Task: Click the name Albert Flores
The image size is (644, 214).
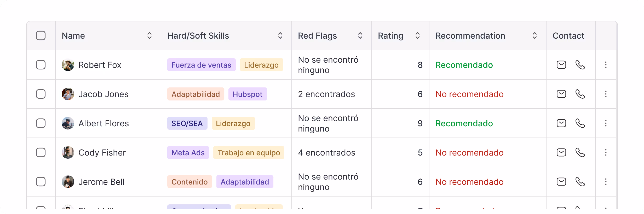Action: click(104, 123)
